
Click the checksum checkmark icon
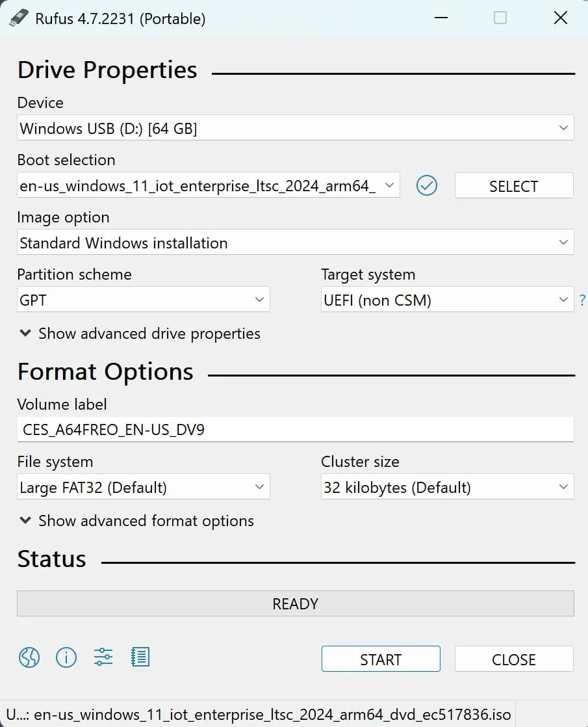click(427, 186)
